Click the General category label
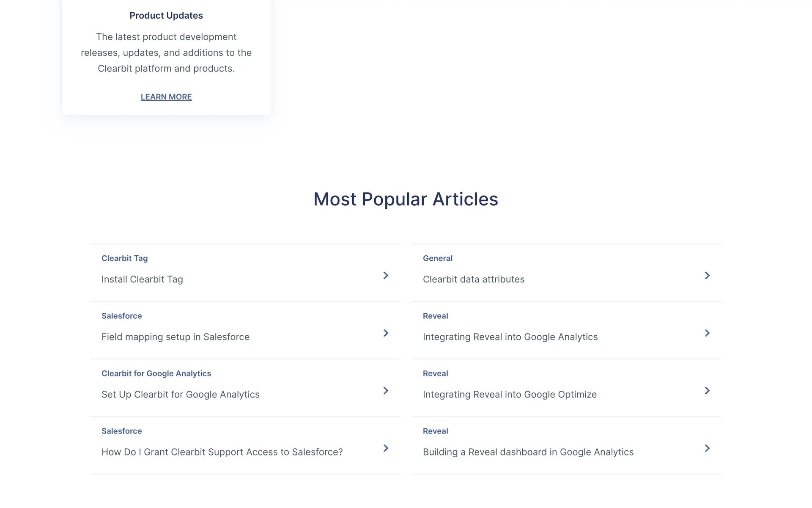 [x=437, y=258]
